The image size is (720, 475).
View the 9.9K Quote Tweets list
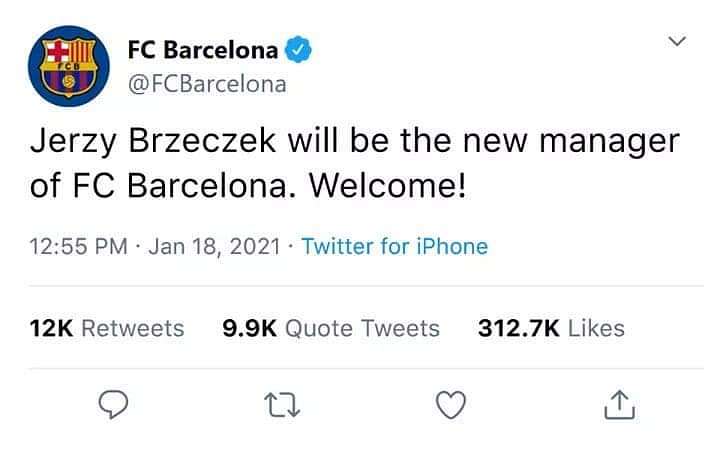(x=331, y=329)
